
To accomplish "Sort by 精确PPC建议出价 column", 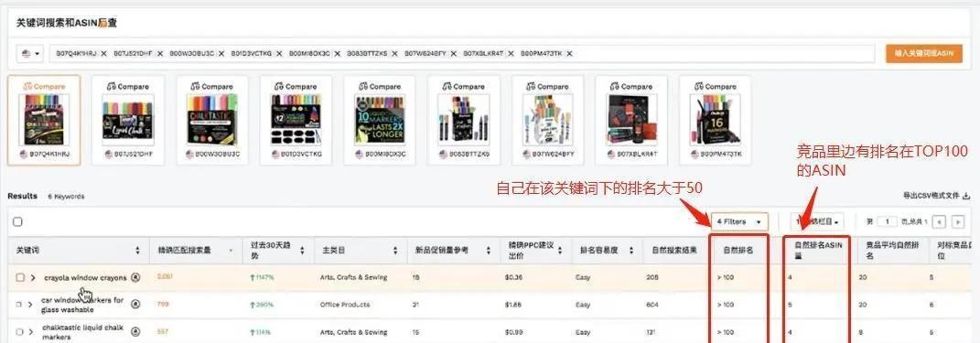I will [x=560, y=251].
